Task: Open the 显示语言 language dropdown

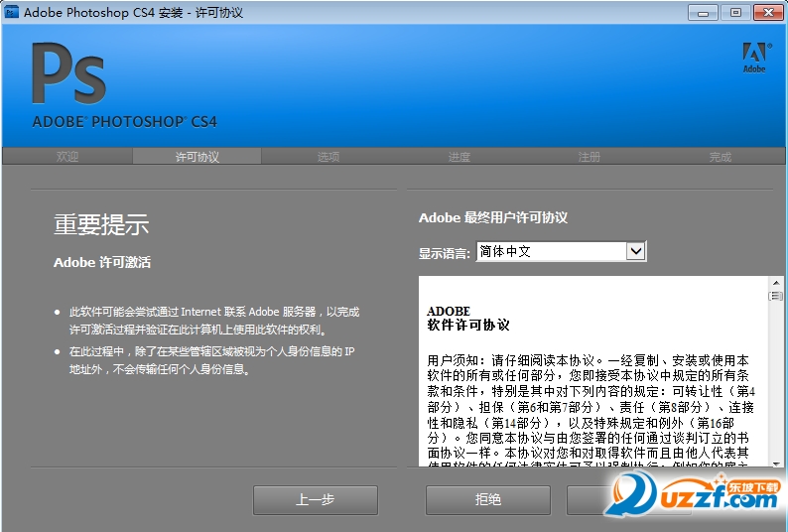Action: [x=561, y=251]
